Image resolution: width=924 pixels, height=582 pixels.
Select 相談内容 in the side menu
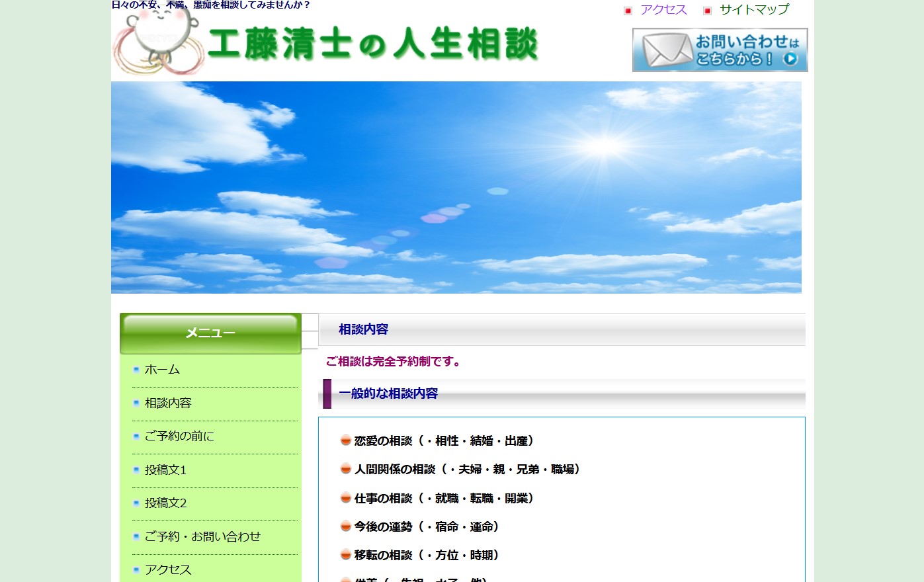(x=168, y=403)
